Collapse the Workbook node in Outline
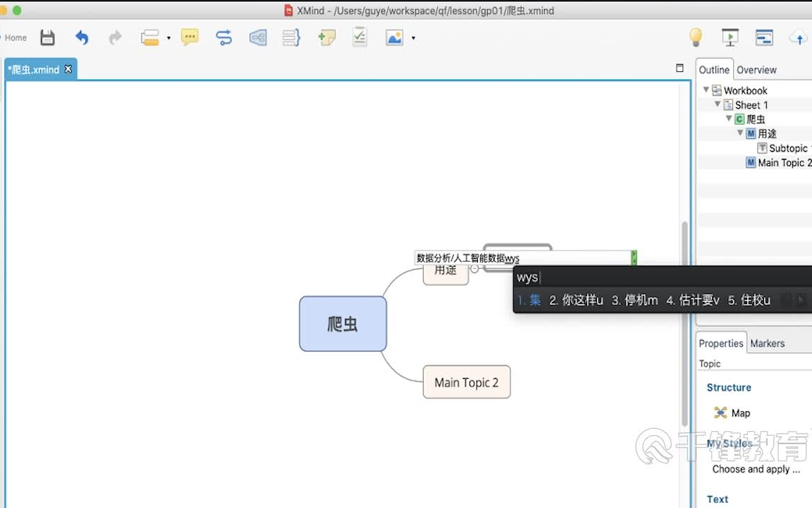 click(706, 90)
